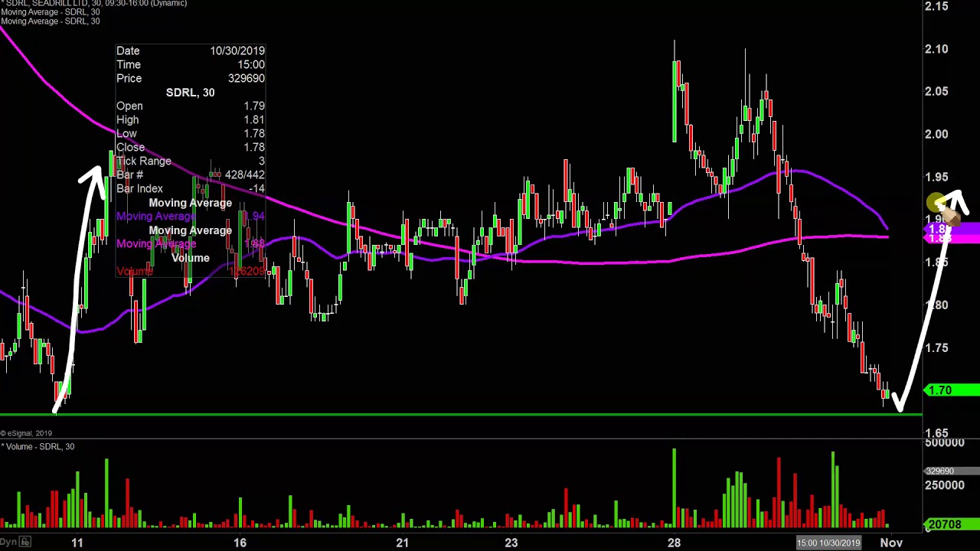Click the 15:00 10/30/2019 time cursor label
Screen dimensions: 980x551
point(829,543)
